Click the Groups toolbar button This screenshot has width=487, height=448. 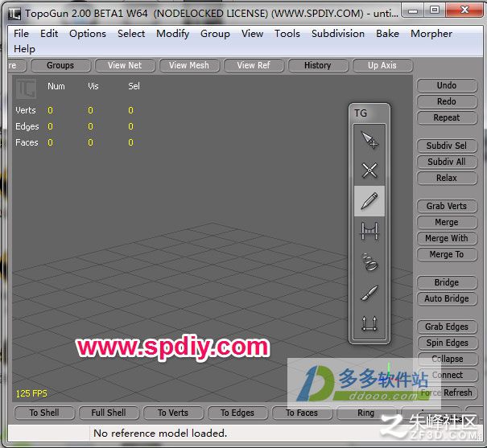coord(60,65)
